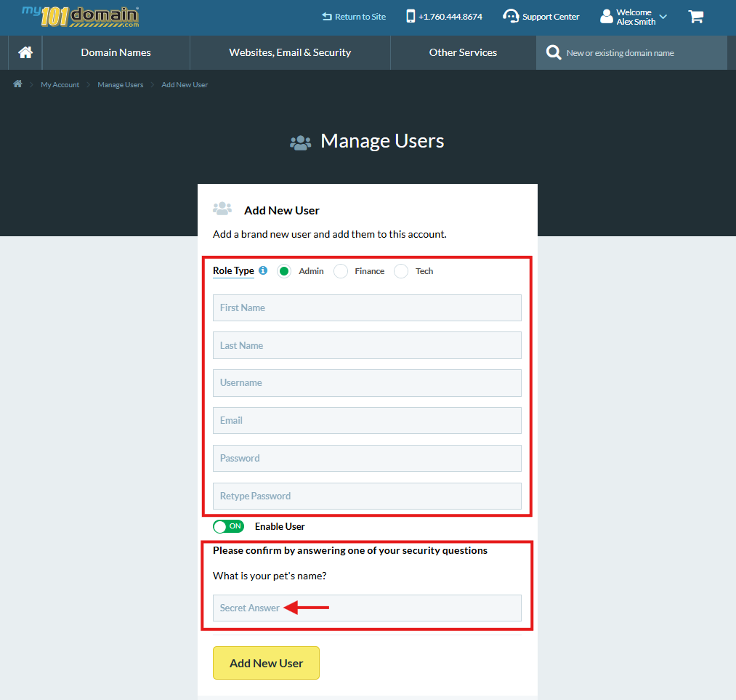This screenshot has height=700, width=736.
Task: Click the my101domain logo
Action: (78, 15)
